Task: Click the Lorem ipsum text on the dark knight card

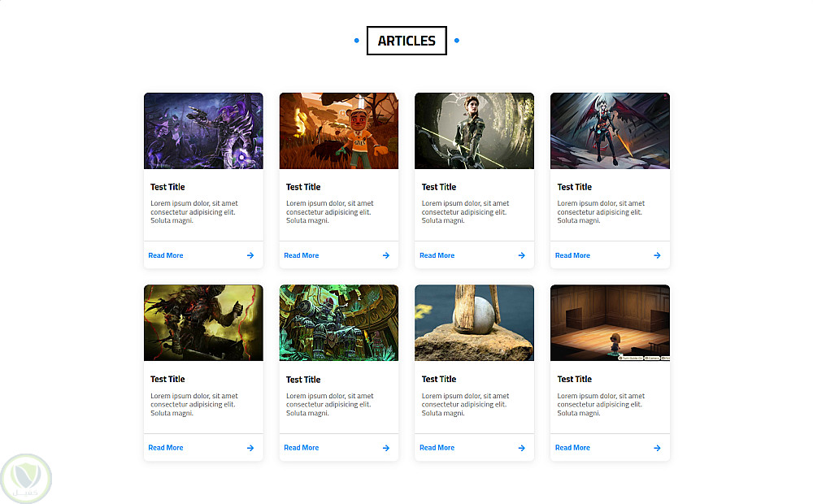Action: [194, 405]
